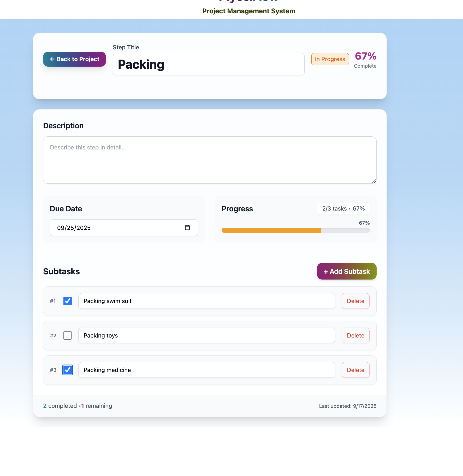Check the Packing toys checkbox
The image size is (463, 476).
[68, 335]
